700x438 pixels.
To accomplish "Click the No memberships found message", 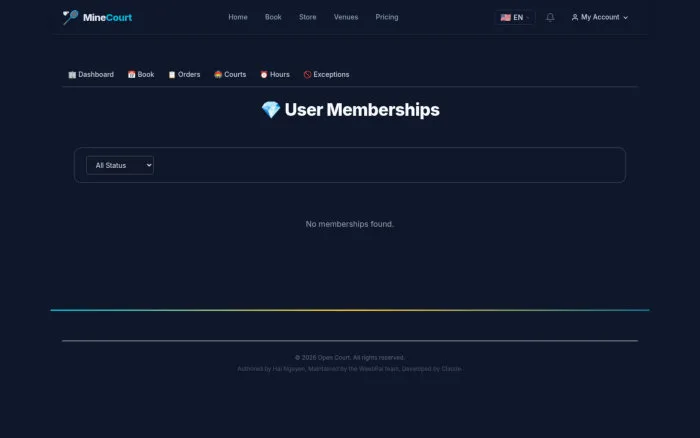I will [x=350, y=224].
